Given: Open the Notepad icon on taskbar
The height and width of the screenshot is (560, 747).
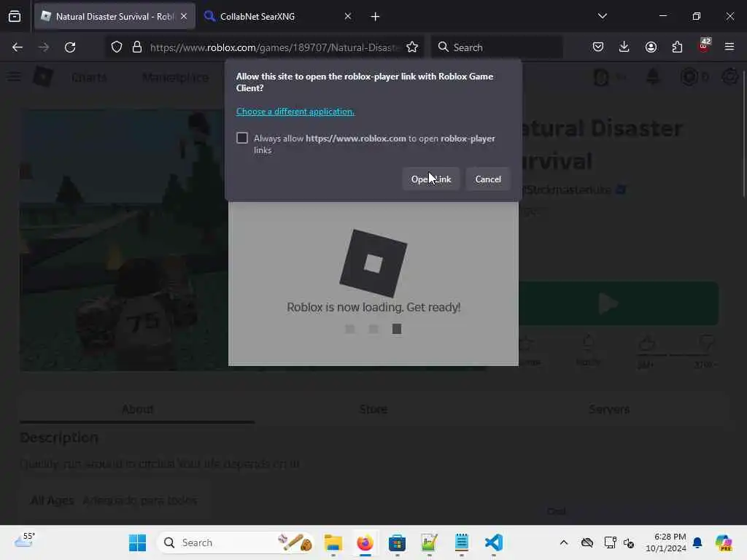Looking at the screenshot, I should click(x=461, y=542).
